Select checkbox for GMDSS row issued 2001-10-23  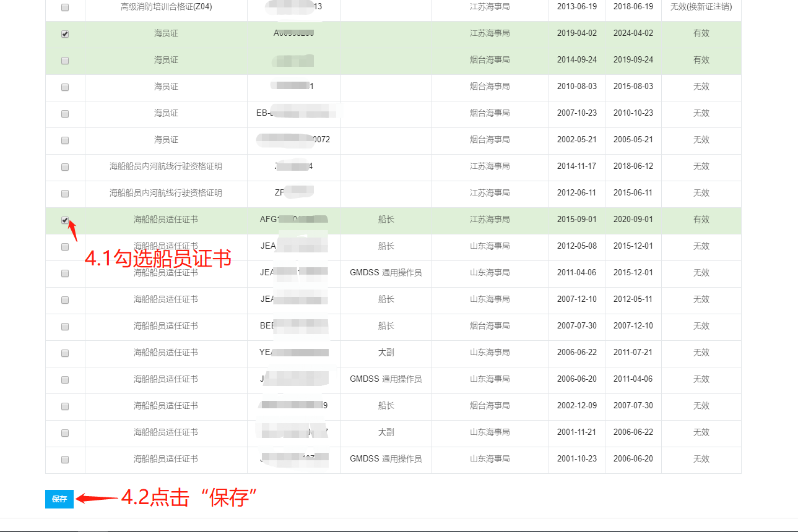[65, 460]
